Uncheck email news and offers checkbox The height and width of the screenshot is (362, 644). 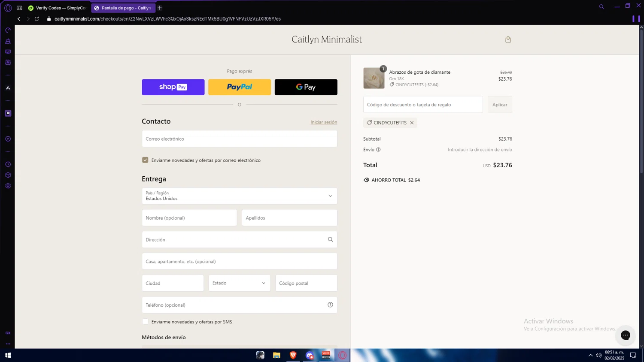click(x=145, y=160)
